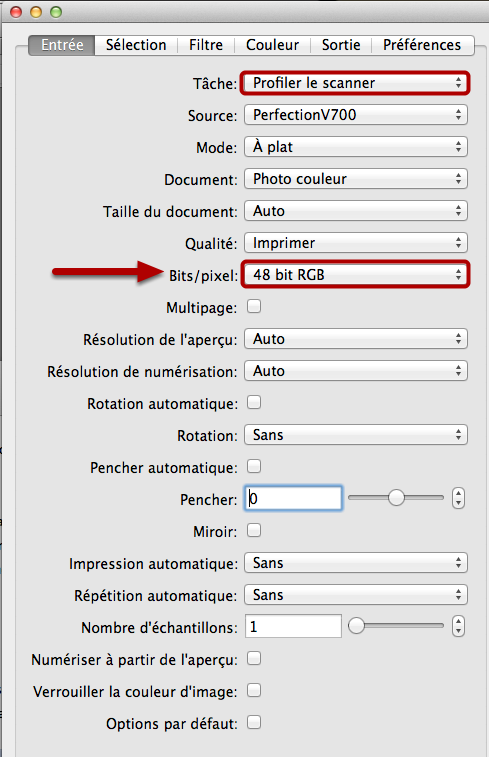Open the Tâche dropdown menu

pyautogui.click(x=355, y=83)
